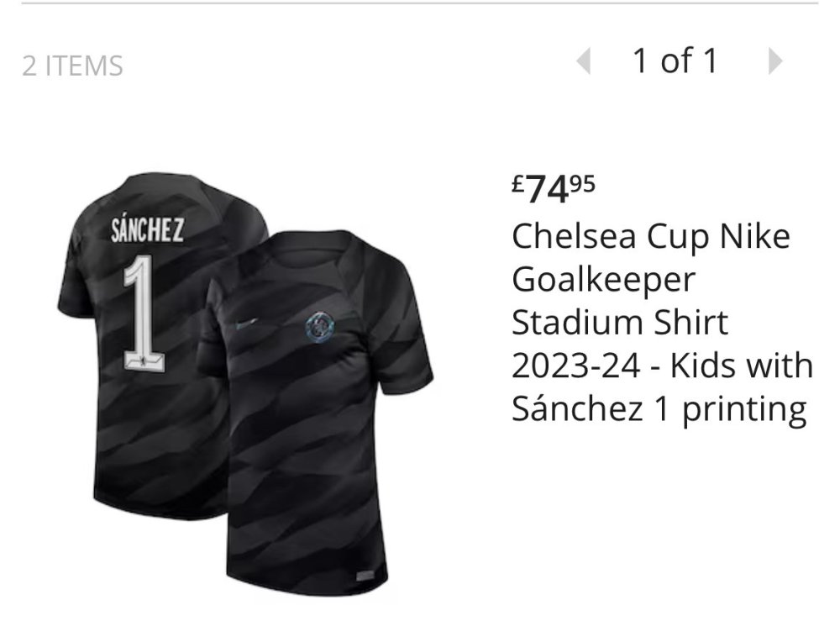This screenshot has width=840, height=642.
Task: Click the star at the base of number 1
Action: (144, 362)
